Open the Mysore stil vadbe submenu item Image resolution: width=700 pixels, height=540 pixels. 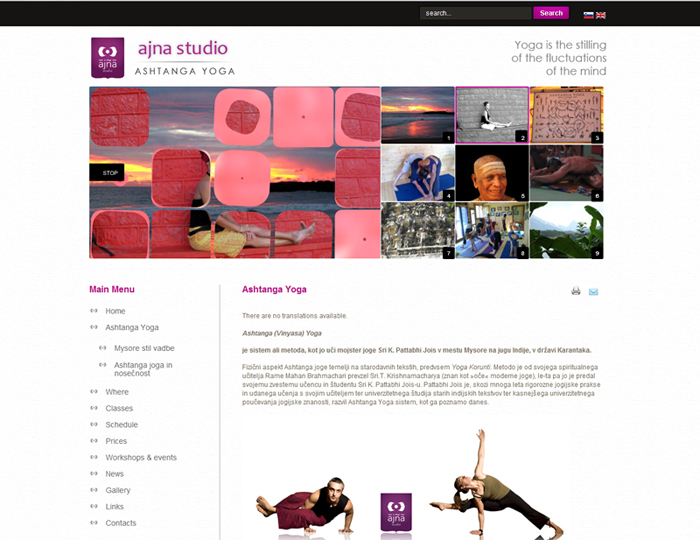(144, 348)
